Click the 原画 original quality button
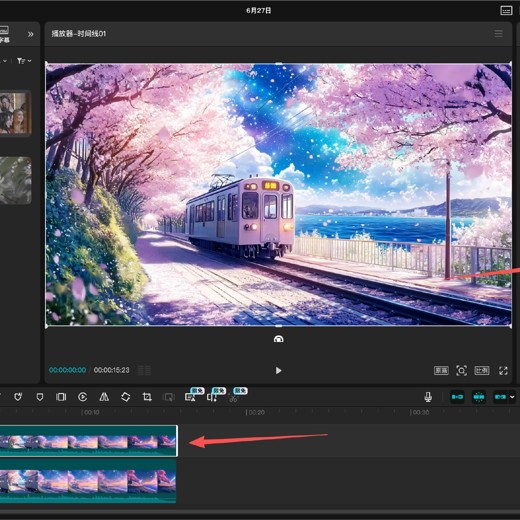 441,370
